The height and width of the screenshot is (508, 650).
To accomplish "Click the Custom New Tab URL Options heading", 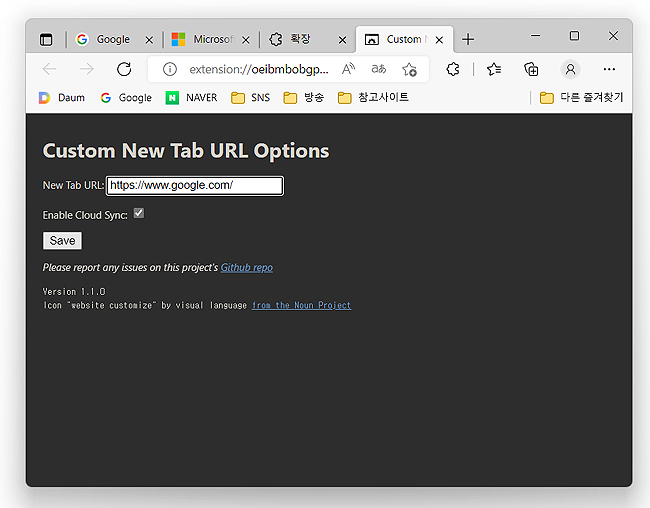I will [x=186, y=151].
